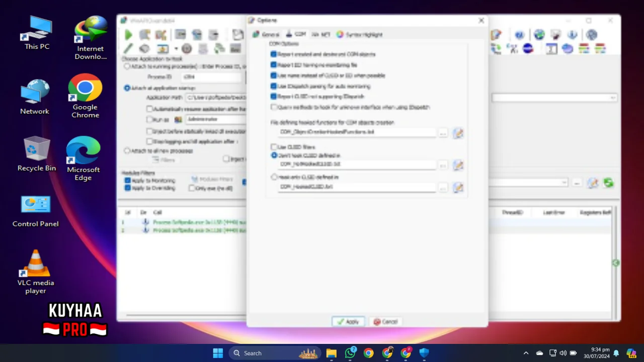Switch to the General tab in Options
644x362 pixels.
pos(265,34)
